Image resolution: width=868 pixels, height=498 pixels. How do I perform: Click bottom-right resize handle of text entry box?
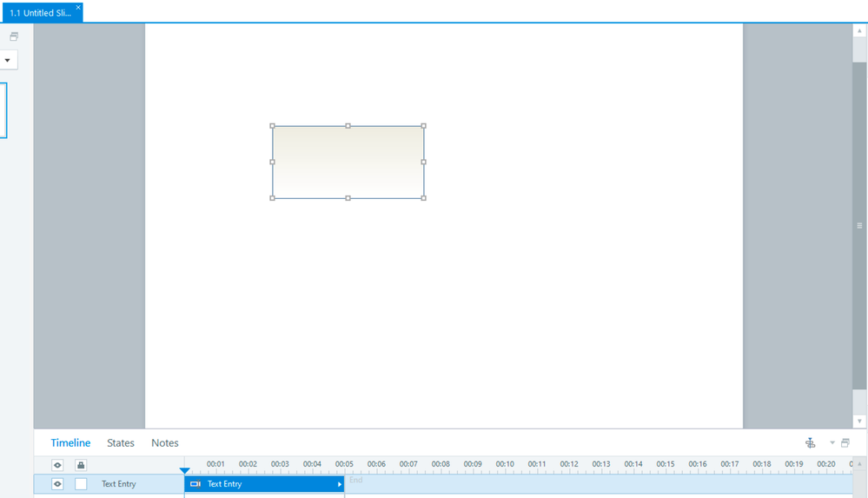pyautogui.click(x=423, y=198)
